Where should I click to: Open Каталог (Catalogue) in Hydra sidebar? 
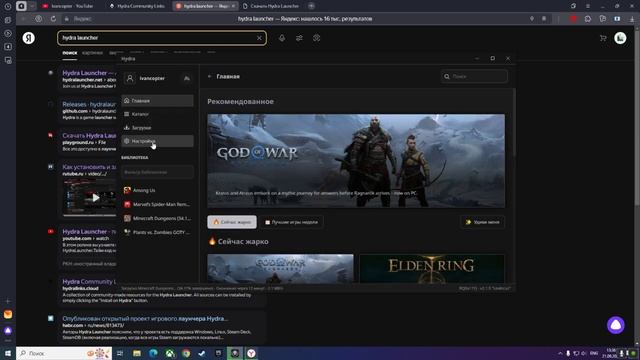[157, 114]
